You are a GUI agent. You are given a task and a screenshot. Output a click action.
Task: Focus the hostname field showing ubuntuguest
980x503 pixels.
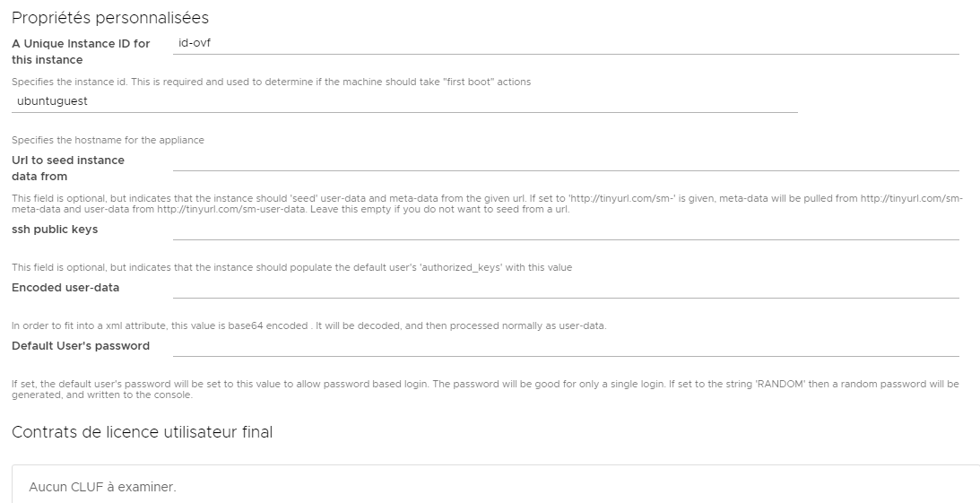point(404,102)
